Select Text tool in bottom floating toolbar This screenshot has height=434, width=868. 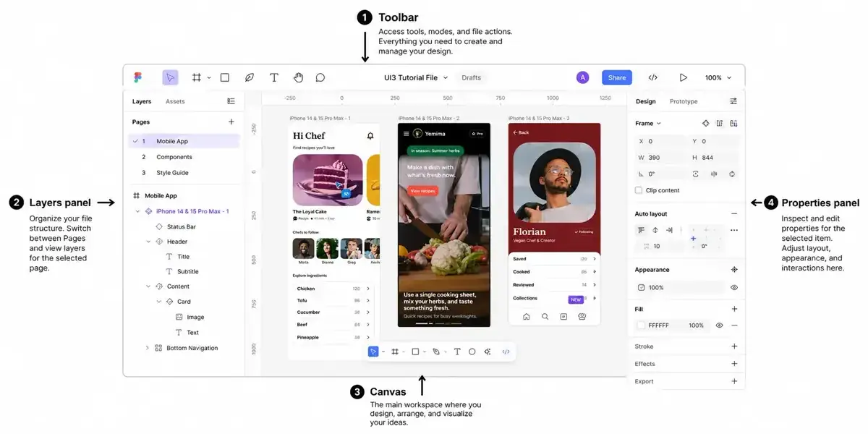[456, 352]
